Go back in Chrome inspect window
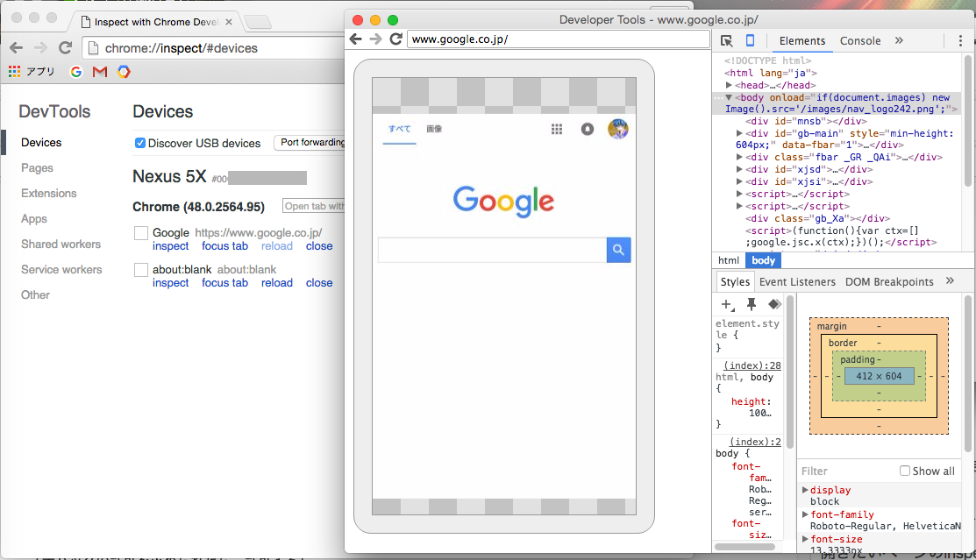 17,48
